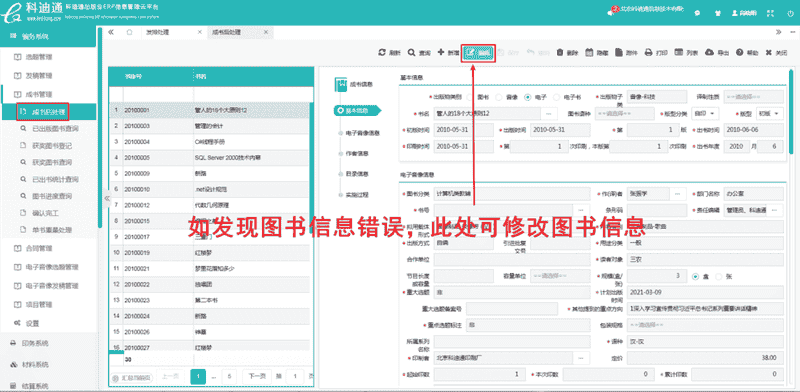Click the Refresh (刷新) toolbar icon
800x392 pixels.
[x=382, y=53]
